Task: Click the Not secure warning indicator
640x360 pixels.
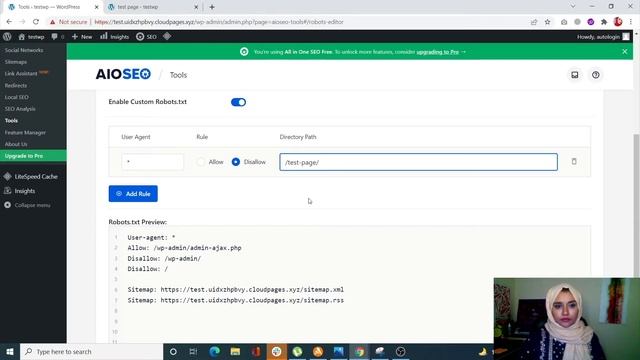Action: point(69,22)
